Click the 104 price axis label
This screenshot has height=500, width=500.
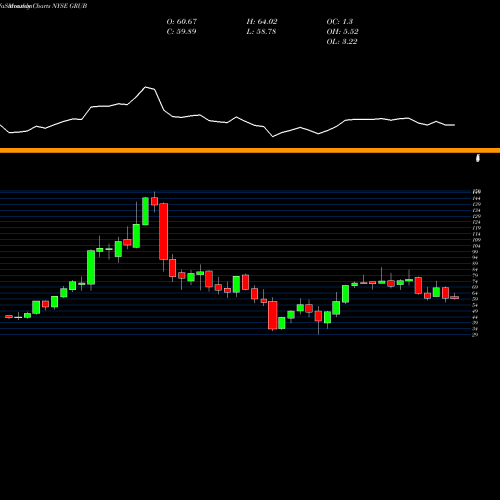tap(476, 246)
